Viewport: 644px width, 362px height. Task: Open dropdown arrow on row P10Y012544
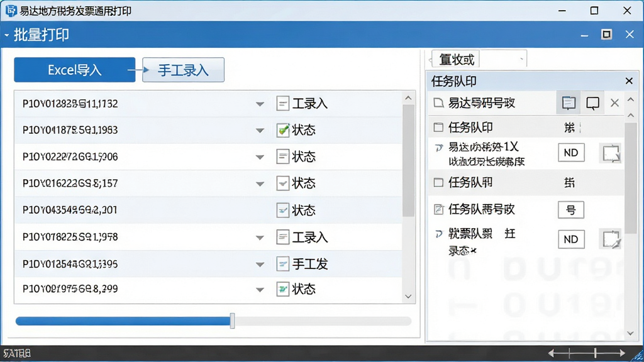coord(260,265)
